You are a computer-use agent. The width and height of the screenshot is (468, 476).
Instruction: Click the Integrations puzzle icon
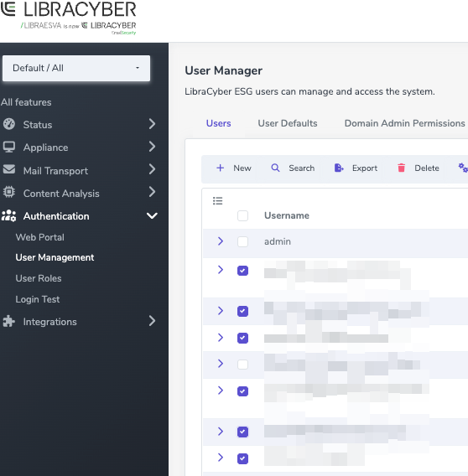pyautogui.click(x=9, y=321)
